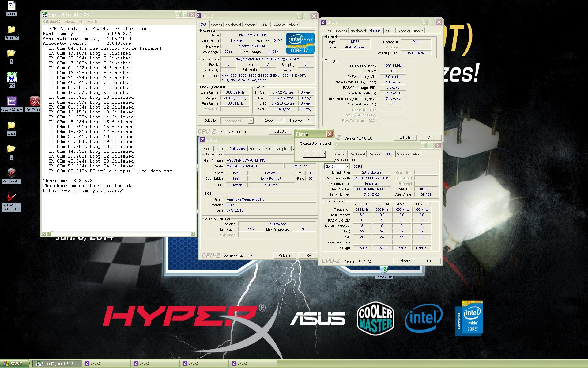Click the 'PI value output -> pi_data.txt' line
The width and height of the screenshot is (588, 368).
110,171
